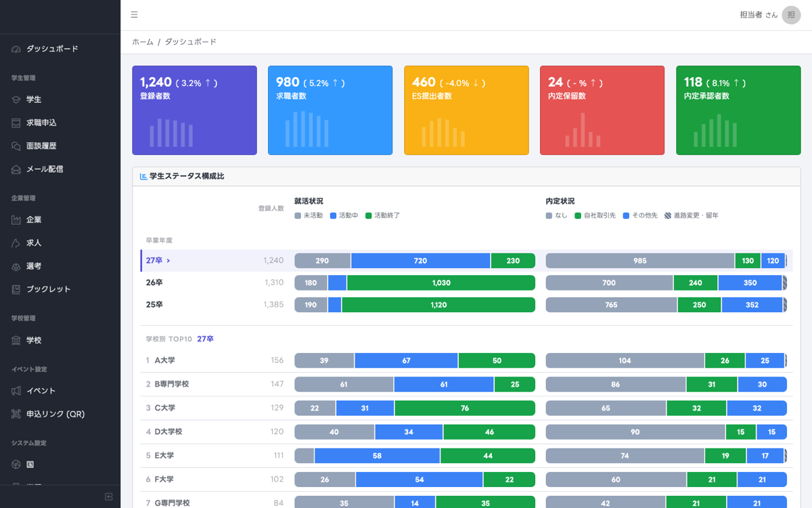Click the QR code icon beside 申込リンク
Screen dimensions: 812x508
point(16,414)
